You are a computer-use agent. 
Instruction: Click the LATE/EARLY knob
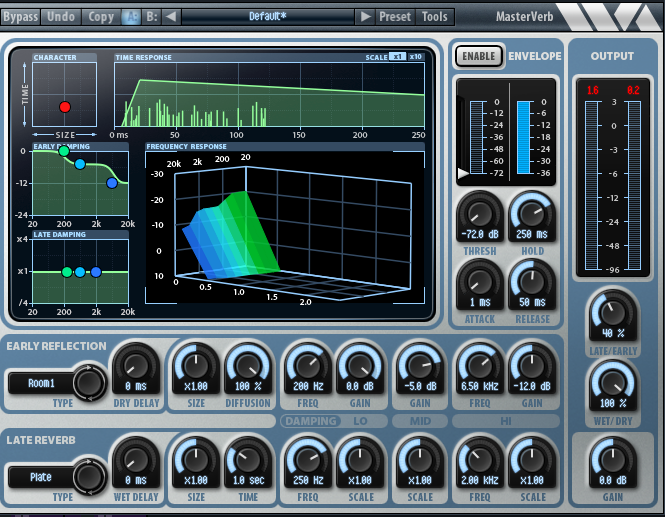click(612, 311)
